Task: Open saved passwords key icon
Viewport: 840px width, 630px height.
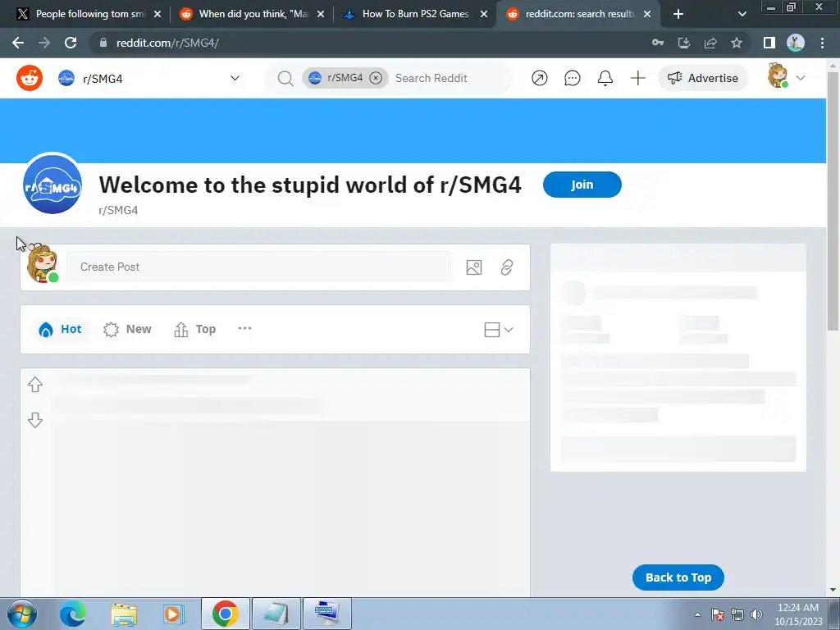Action: (x=658, y=43)
